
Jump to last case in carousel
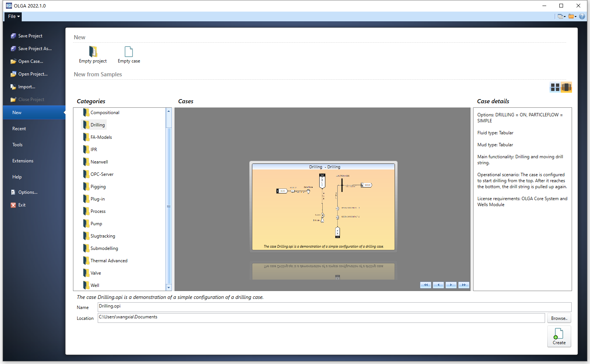click(x=464, y=285)
